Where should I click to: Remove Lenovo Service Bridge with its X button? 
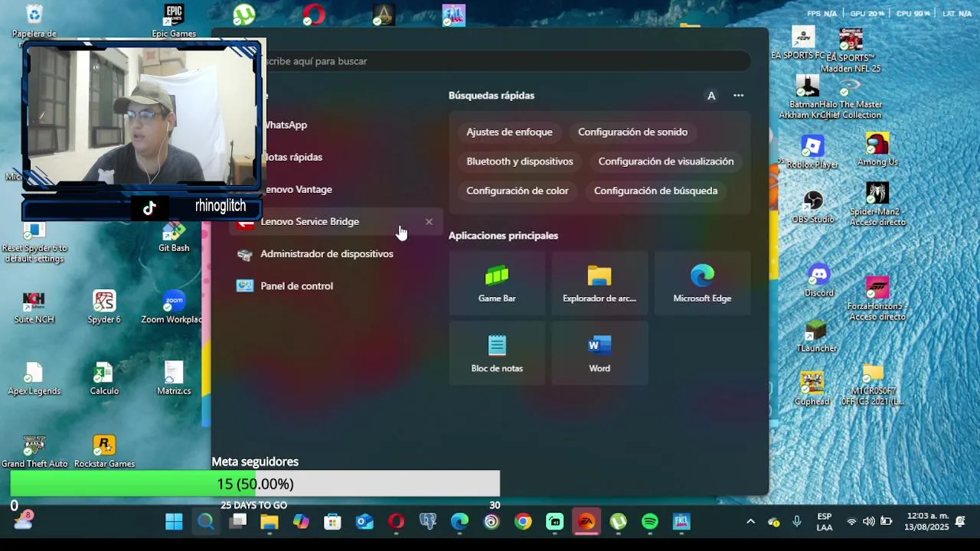(x=429, y=222)
